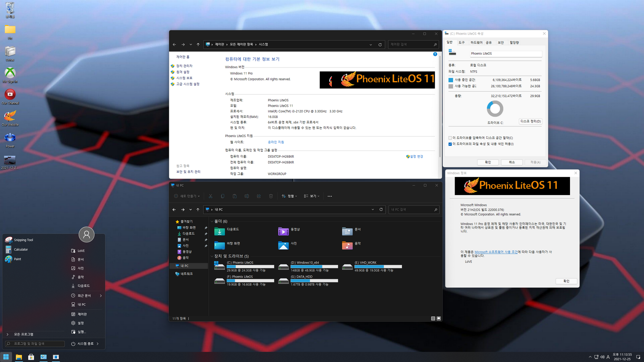
Task: Click used space blue color swatch
Action: click(x=451, y=80)
